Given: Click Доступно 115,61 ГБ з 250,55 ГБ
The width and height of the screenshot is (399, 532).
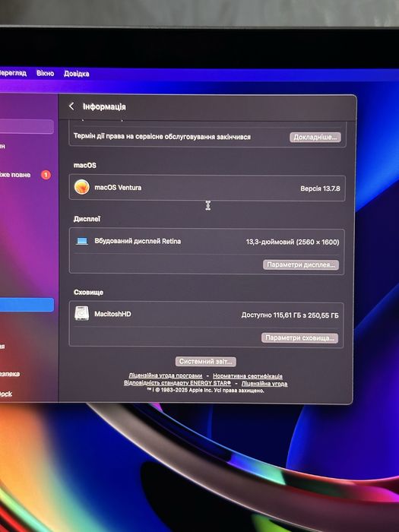Looking at the screenshot, I should (x=290, y=315).
